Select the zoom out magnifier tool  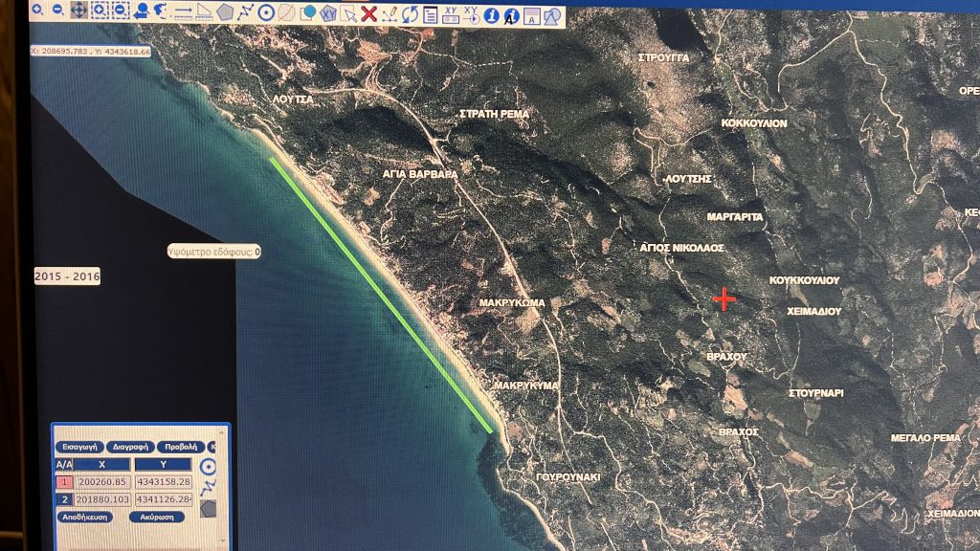click(x=57, y=11)
